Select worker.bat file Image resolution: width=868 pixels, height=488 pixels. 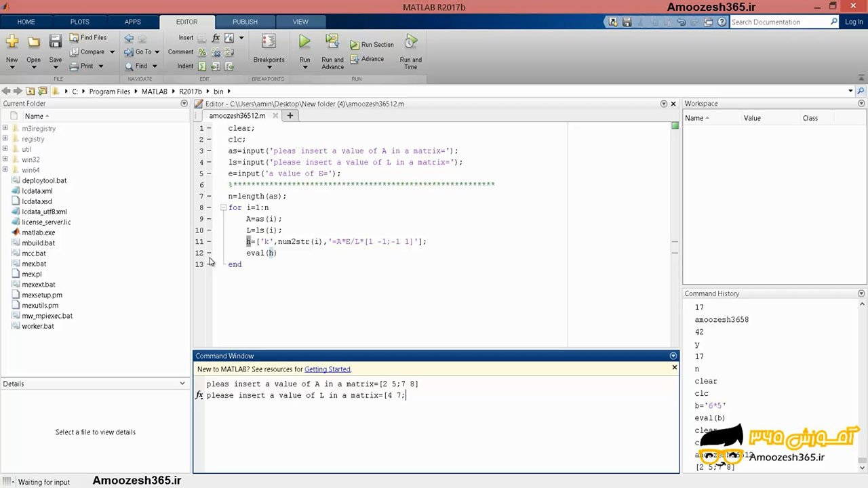pos(38,326)
